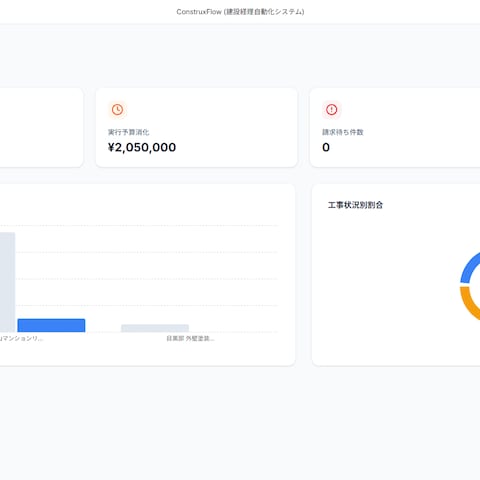Click the 0 count under 請求待ち件数
The width and height of the screenshot is (480, 480).
[x=326, y=147]
